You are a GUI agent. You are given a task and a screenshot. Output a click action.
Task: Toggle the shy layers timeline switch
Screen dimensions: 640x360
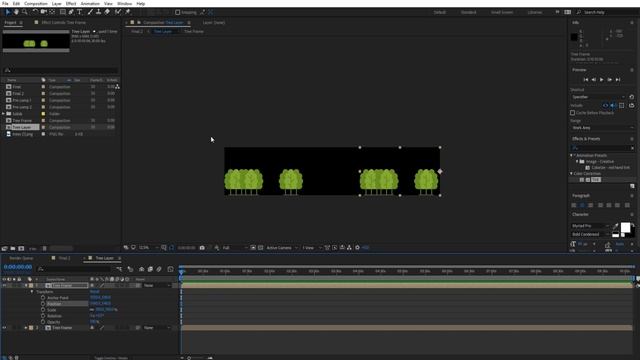point(141,269)
